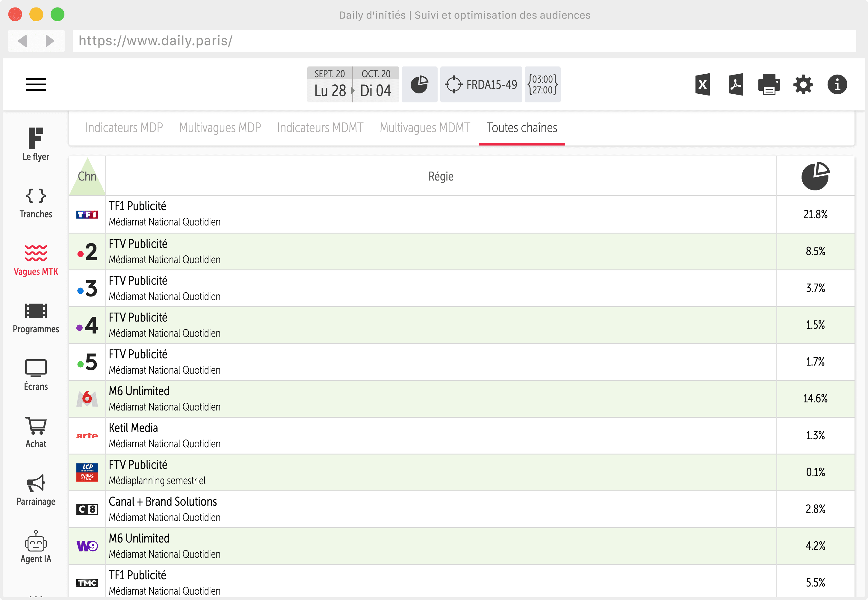Open the settings gear
The height and width of the screenshot is (600, 868).
tap(803, 84)
